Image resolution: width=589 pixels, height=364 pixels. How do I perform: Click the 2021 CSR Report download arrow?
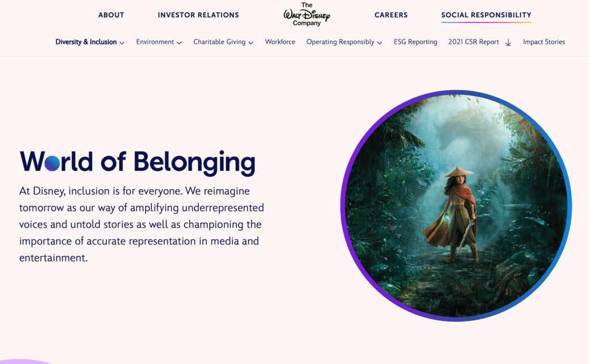pos(508,43)
